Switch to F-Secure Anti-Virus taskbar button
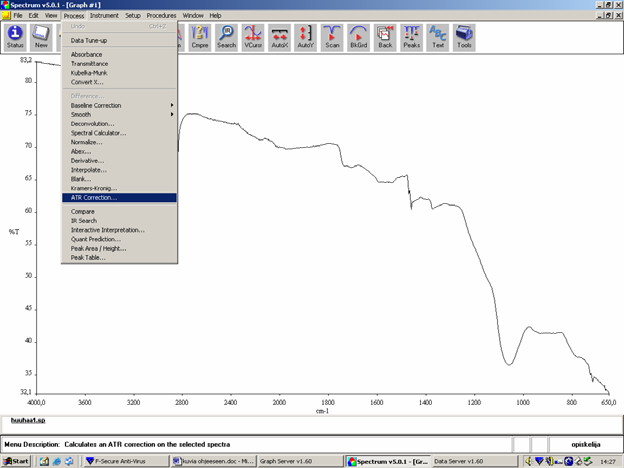Screen dimensions: 624x468 126,461
